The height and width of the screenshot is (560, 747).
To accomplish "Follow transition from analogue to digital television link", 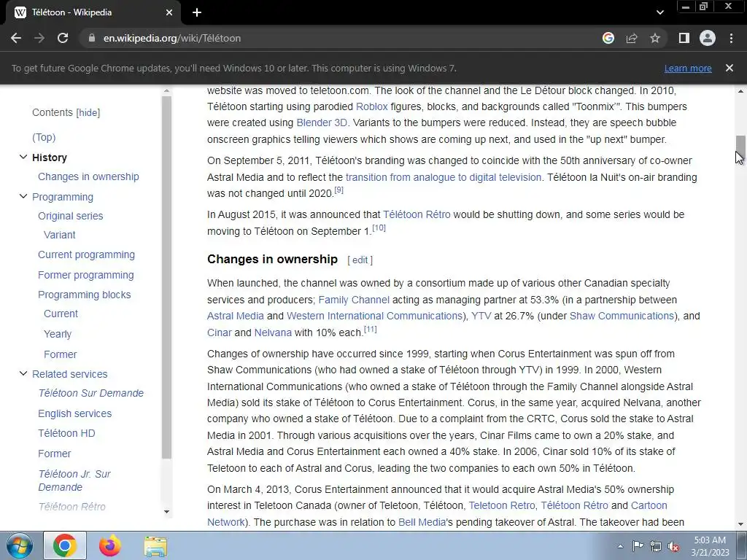I will click(x=444, y=178).
